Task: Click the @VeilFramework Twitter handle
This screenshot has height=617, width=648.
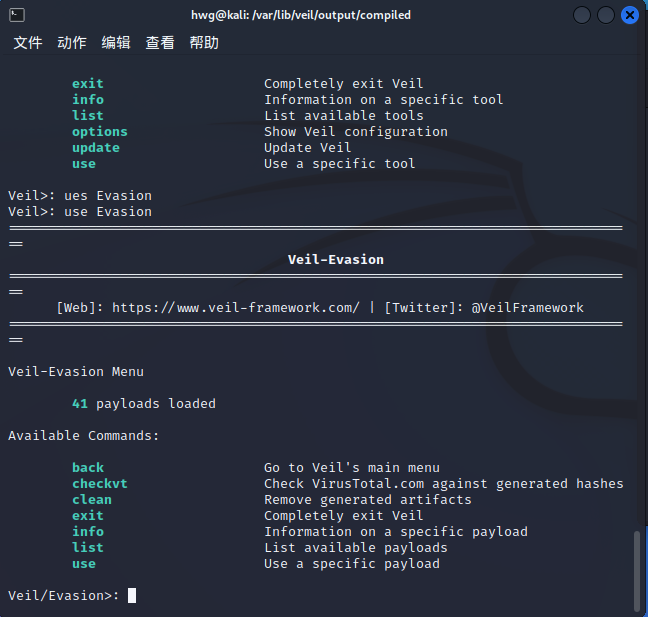Action: point(527,307)
